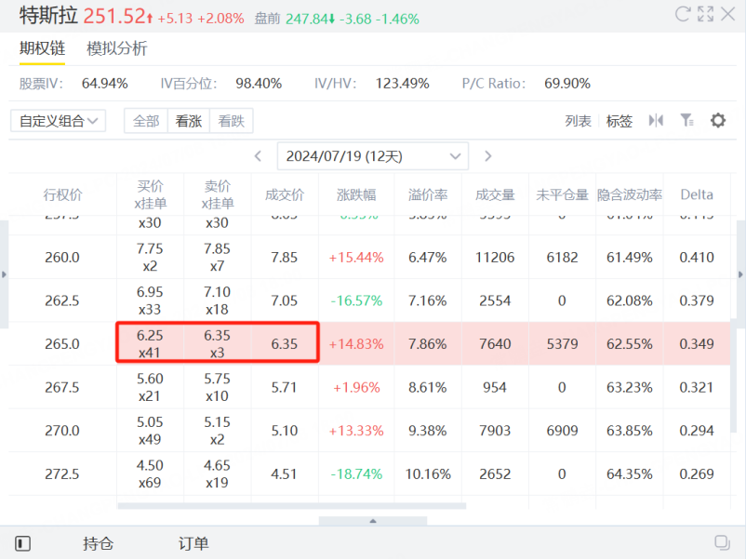Click ask price 7.85 x7
The width and height of the screenshot is (746, 560).
click(217, 257)
